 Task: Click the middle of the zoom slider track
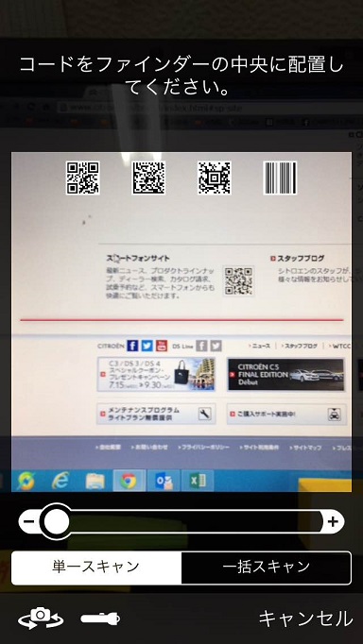(181, 521)
